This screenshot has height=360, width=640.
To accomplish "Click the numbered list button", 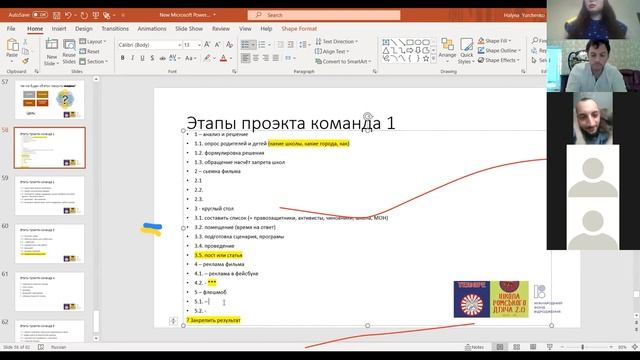I will click(x=262, y=44).
